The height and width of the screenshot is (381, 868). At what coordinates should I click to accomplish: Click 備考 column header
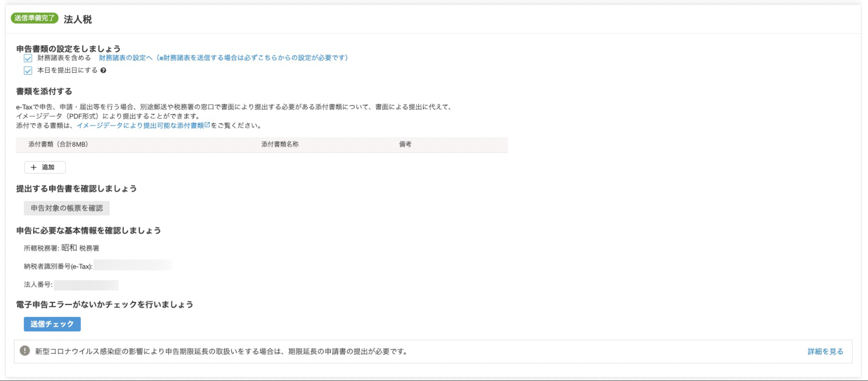[x=405, y=144]
